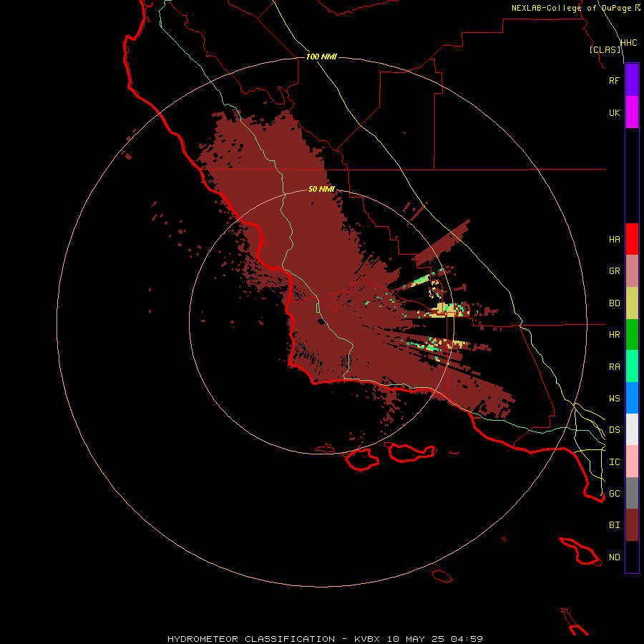Click the BI legend label
Image resolution: width=644 pixels, height=644 pixels.
[614, 525]
